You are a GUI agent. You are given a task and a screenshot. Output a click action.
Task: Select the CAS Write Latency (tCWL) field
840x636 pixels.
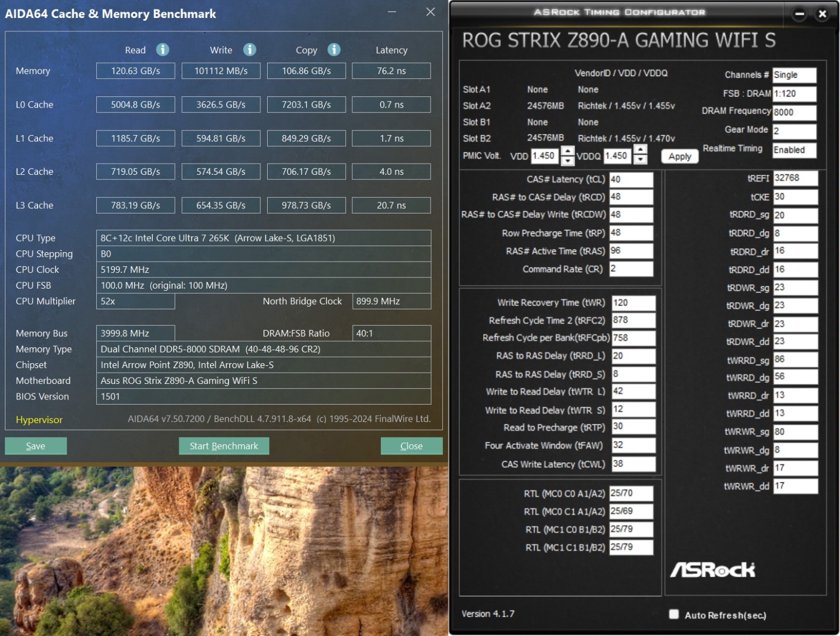633,463
